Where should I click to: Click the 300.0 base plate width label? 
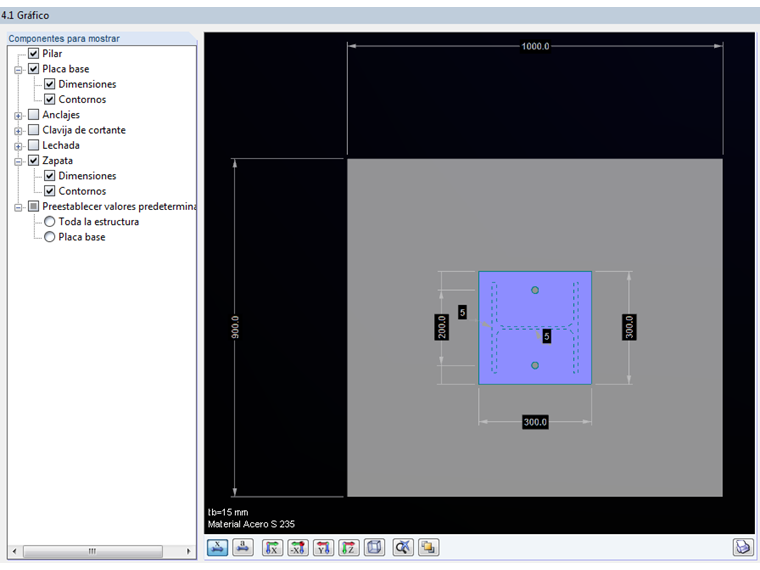[535, 422]
